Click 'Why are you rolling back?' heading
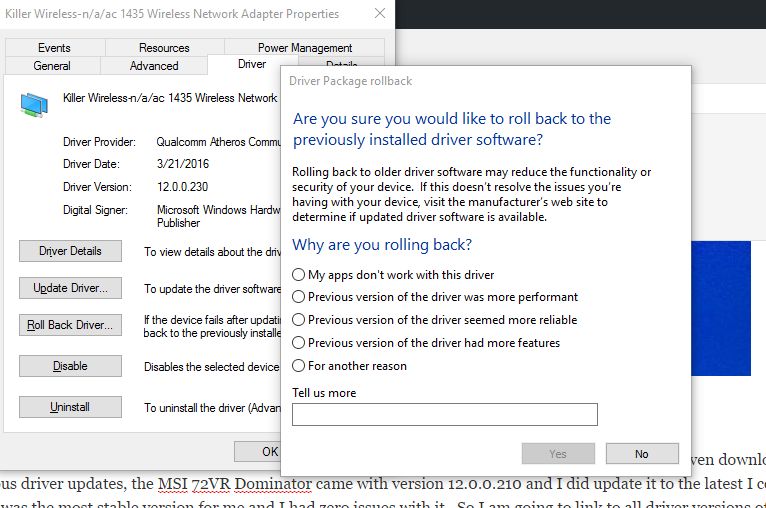766x508 pixels. click(x=382, y=245)
